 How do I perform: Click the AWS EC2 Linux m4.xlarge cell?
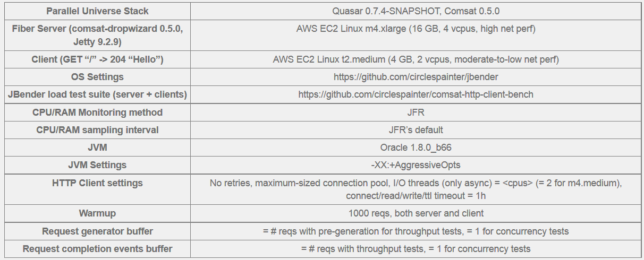tap(416, 35)
